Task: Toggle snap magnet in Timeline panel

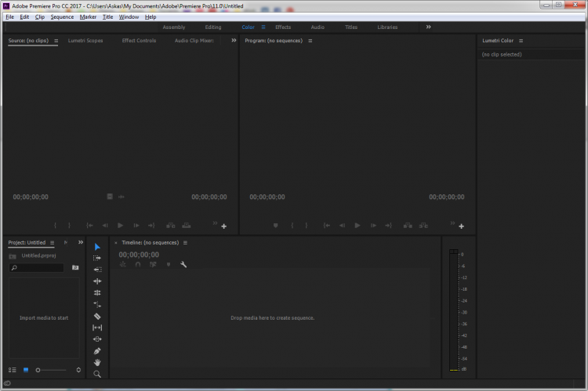Action: 138,265
